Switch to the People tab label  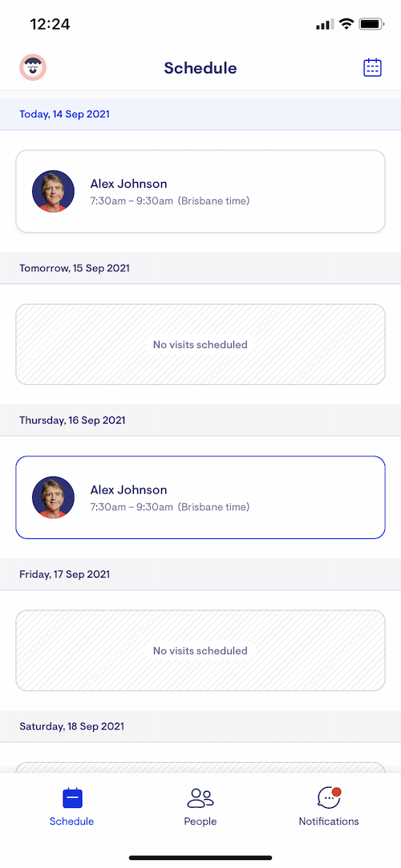pyautogui.click(x=200, y=821)
